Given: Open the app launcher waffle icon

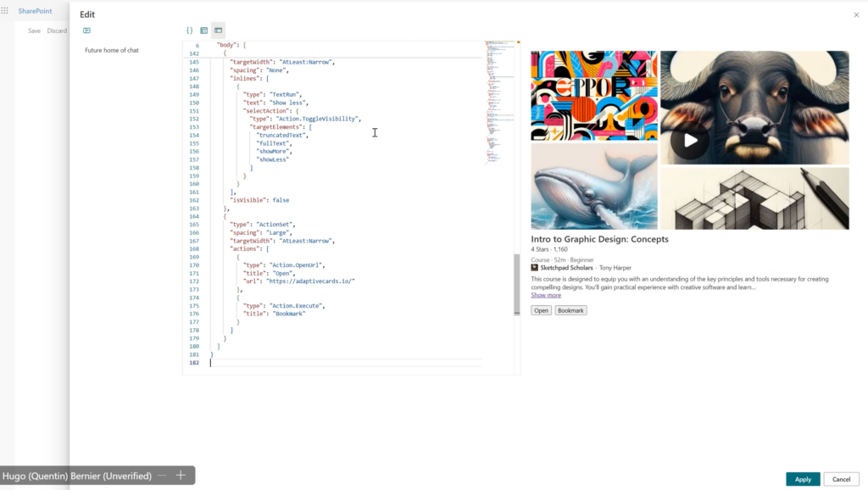Looking at the screenshot, I should pos(4,10).
